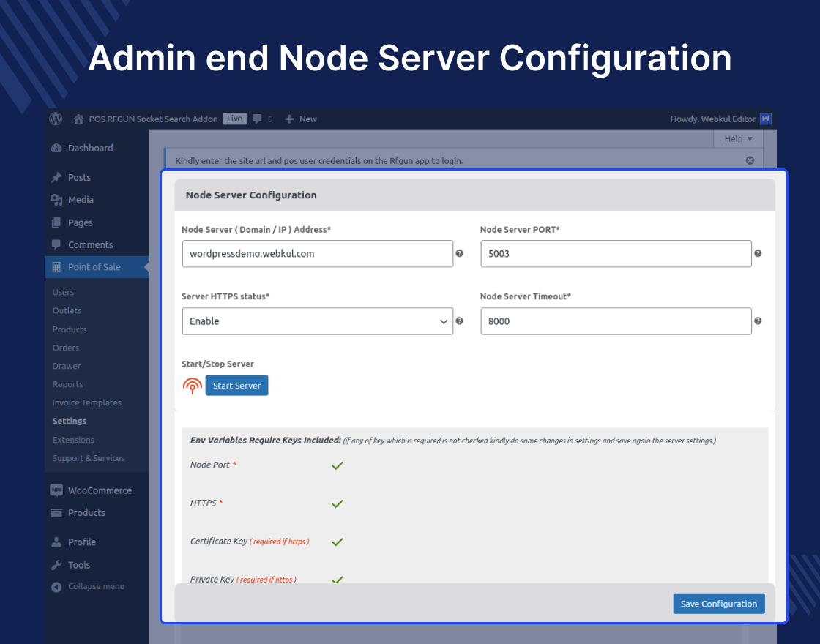The height and width of the screenshot is (644, 820).
Task: Go to Products under Point of Sale
Action: (70, 329)
